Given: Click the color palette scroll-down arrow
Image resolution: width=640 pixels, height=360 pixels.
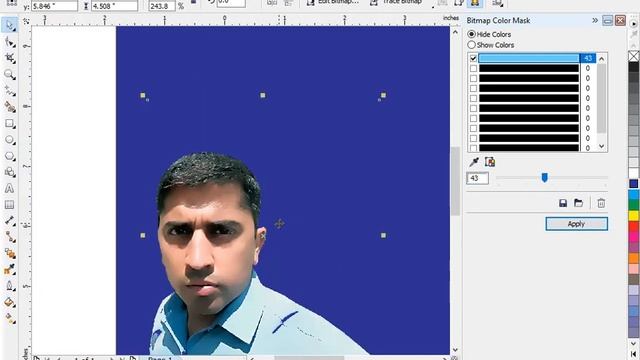Looking at the screenshot, I should [x=633, y=344].
